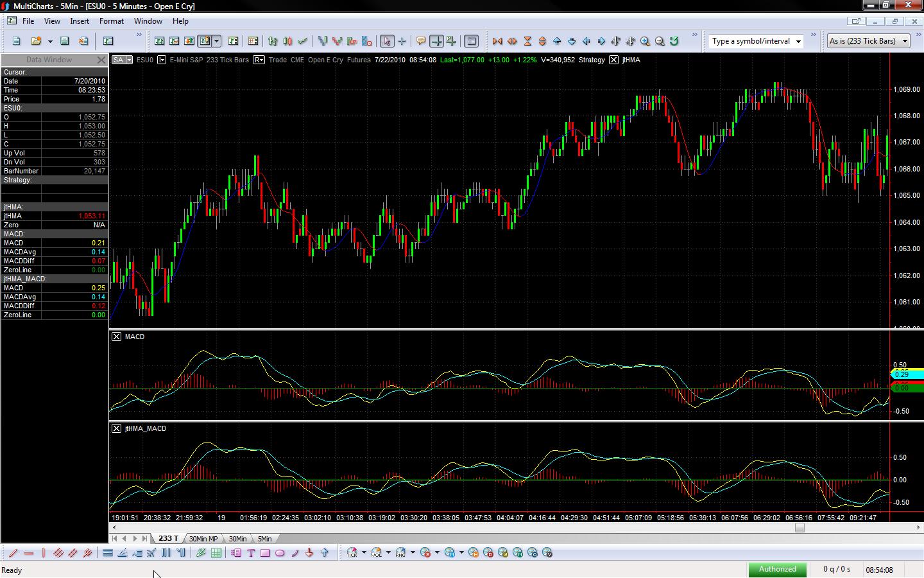Select the bar chart style icon
This screenshot has height=578, width=924.
[273, 41]
